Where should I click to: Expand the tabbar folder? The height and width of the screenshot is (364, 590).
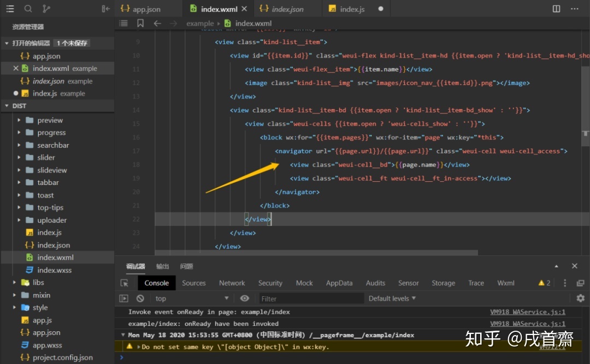point(19,183)
